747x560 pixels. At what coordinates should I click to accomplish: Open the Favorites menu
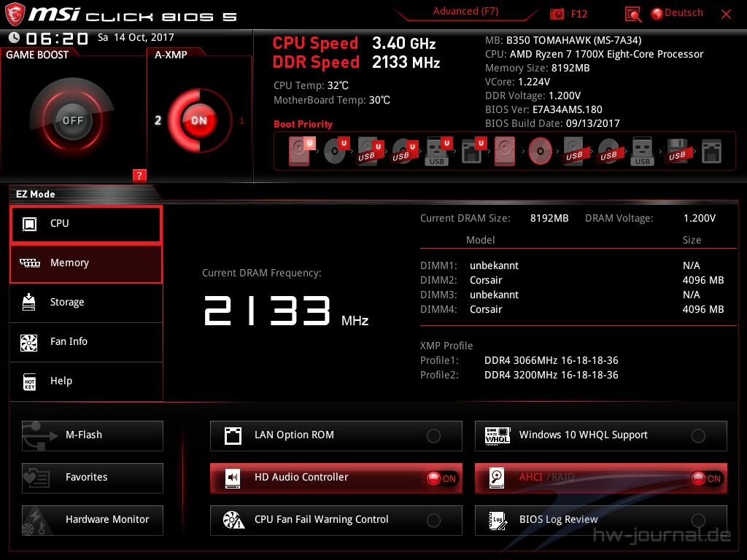tap(93, 478)
